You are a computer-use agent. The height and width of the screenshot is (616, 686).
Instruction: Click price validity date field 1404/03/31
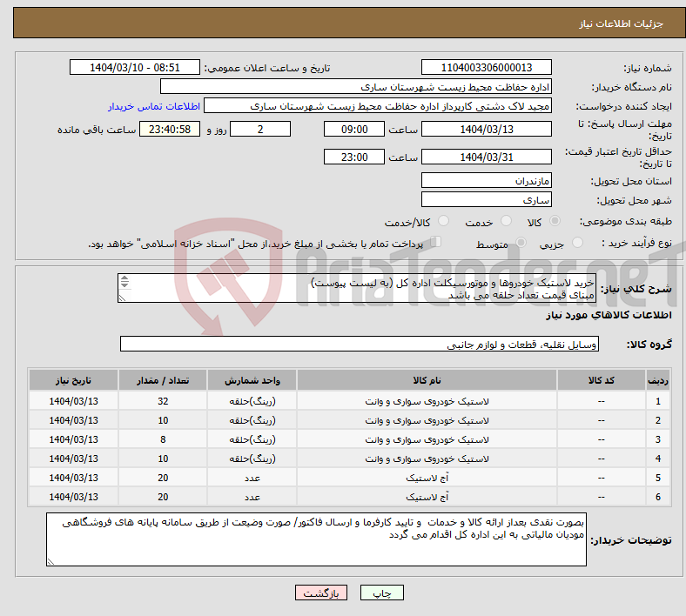point(486,157)
